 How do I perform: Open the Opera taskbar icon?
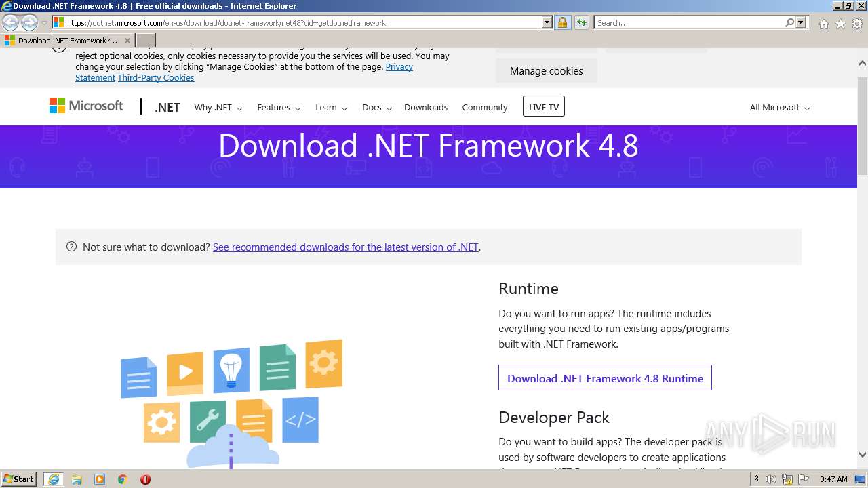pyautogui.click(x=145, y=479)
